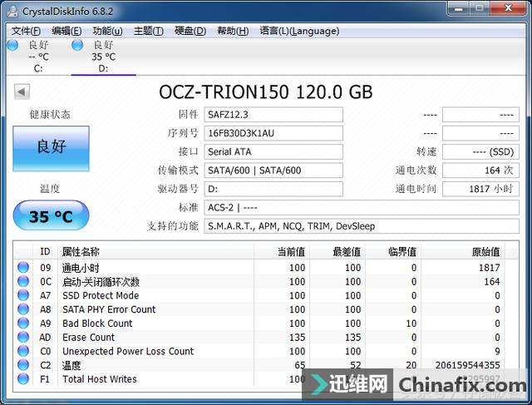The image size is (532, 405).
Task: Select the Unexpected Power Loss Count row
Action: tap(259, 351)
